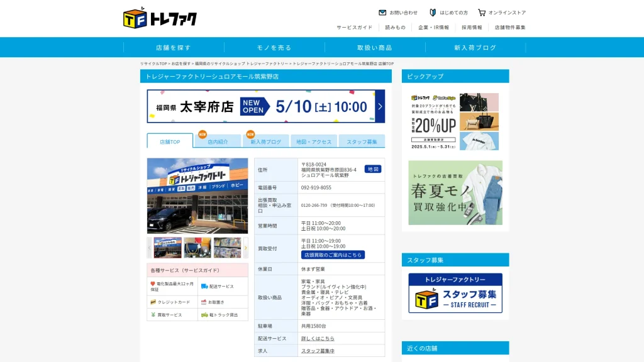Click the 休まず営業 holiday text

click(x=313, y=269)
